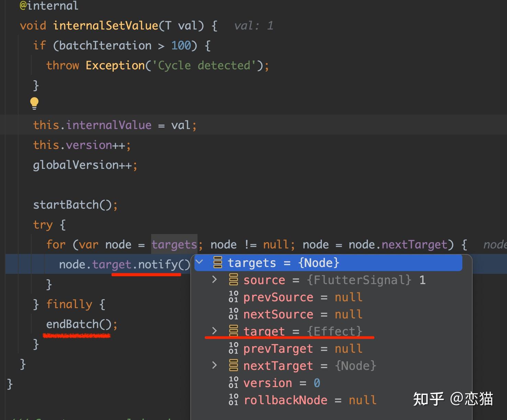
Task: Click the try keyword
Action: point(43,225)
